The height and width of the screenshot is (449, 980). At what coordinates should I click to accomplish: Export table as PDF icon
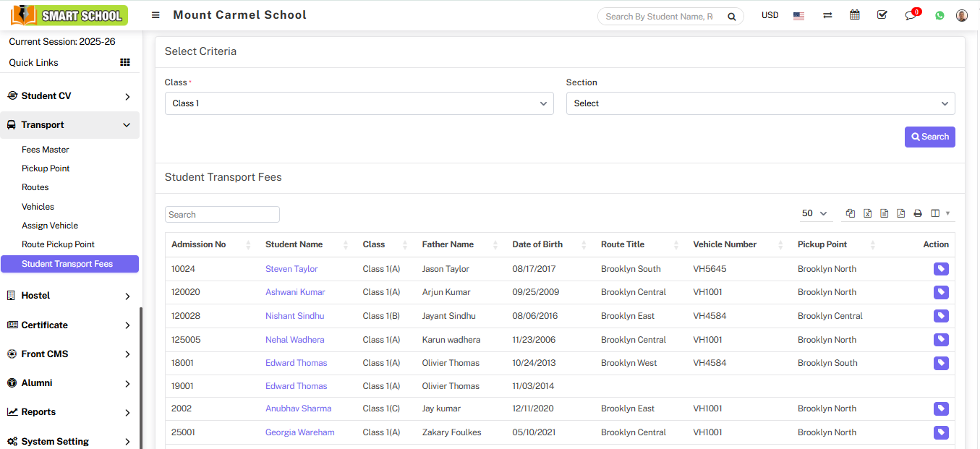pyautogui.click(x=901, y=213)
